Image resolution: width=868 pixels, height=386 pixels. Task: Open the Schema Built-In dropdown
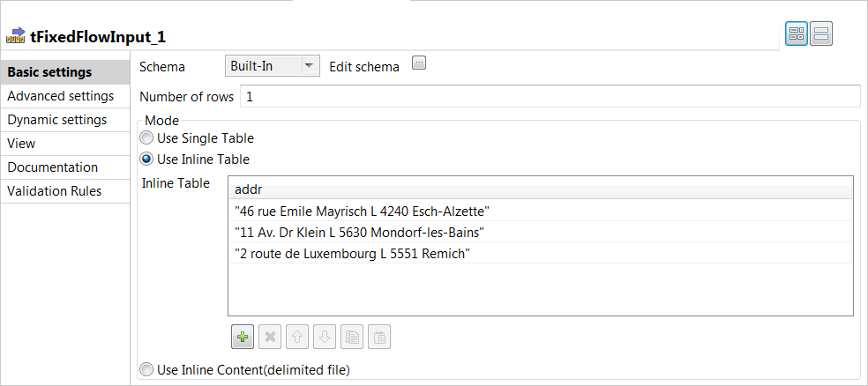tap(272, 66)
